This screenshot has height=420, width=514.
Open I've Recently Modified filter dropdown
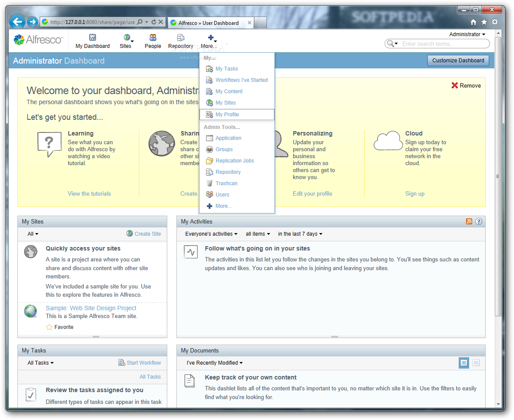[215, 362]
